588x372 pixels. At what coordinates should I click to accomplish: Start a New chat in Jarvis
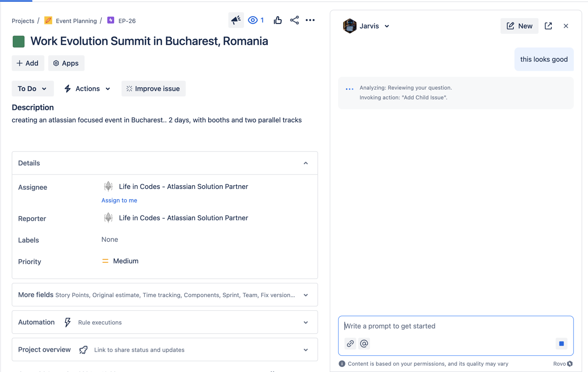[x=519, y=26]
